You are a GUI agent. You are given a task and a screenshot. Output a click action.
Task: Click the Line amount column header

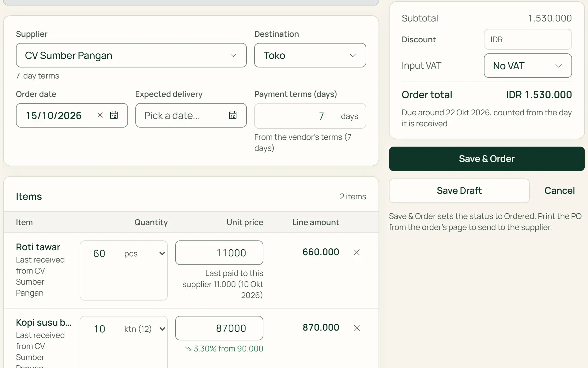315,222
